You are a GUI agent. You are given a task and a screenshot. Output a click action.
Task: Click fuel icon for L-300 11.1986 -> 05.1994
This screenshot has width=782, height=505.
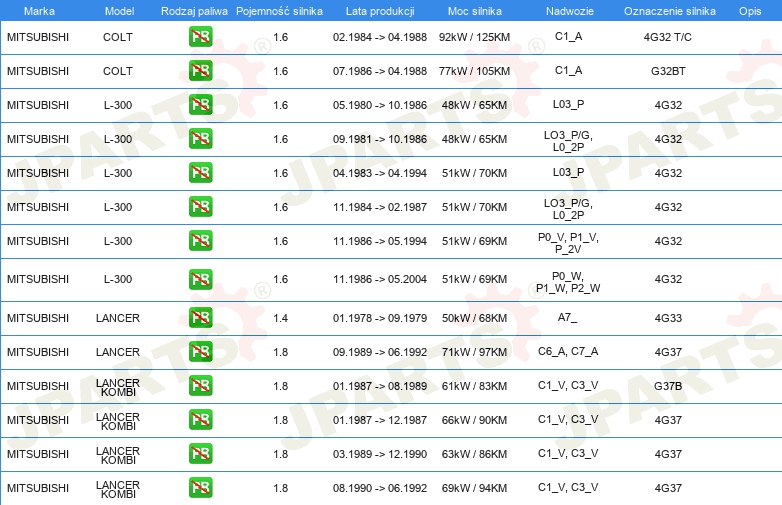click(x=200, y=240)
